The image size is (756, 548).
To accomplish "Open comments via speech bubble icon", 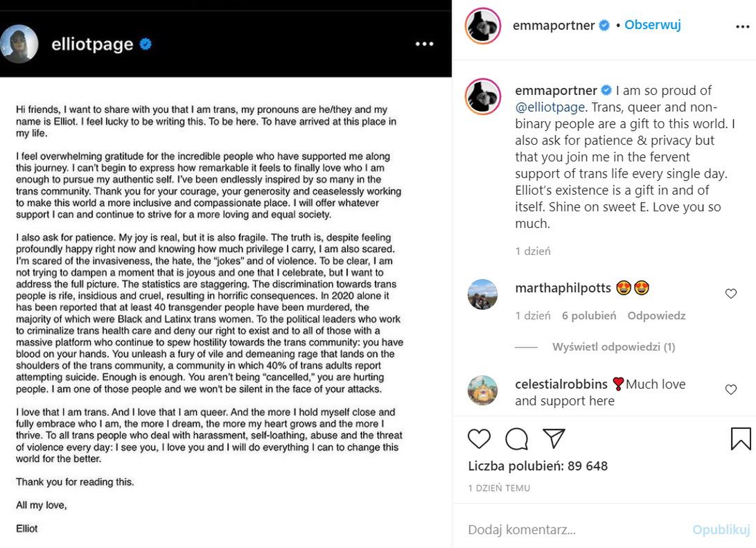I will [x=516, y=439].
